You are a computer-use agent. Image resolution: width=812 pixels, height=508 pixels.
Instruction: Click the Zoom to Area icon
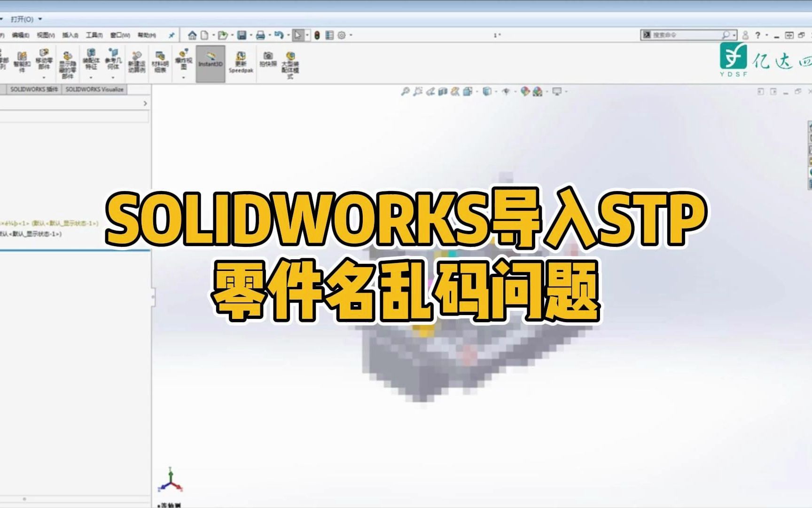tap(418, 92)
